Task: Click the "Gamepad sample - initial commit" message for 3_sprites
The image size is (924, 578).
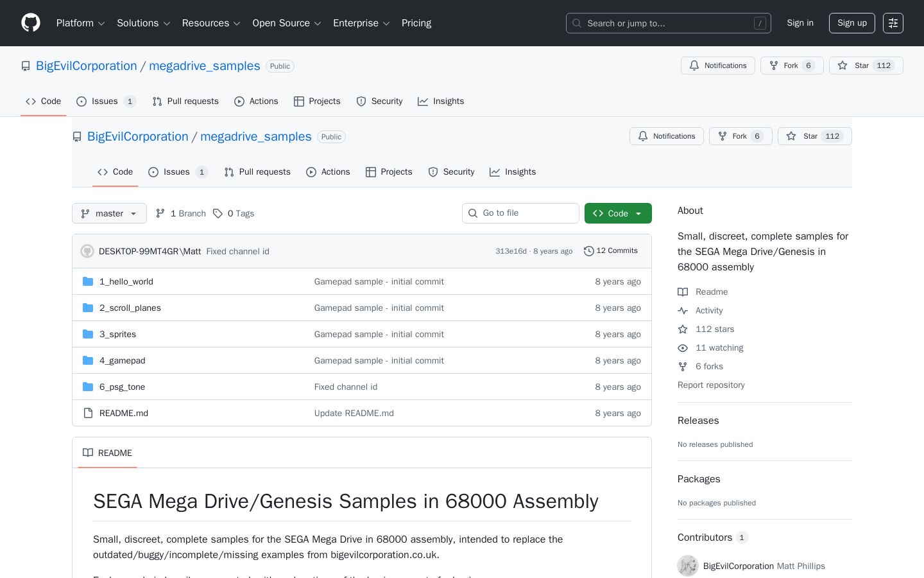Action: coord(379,334)
